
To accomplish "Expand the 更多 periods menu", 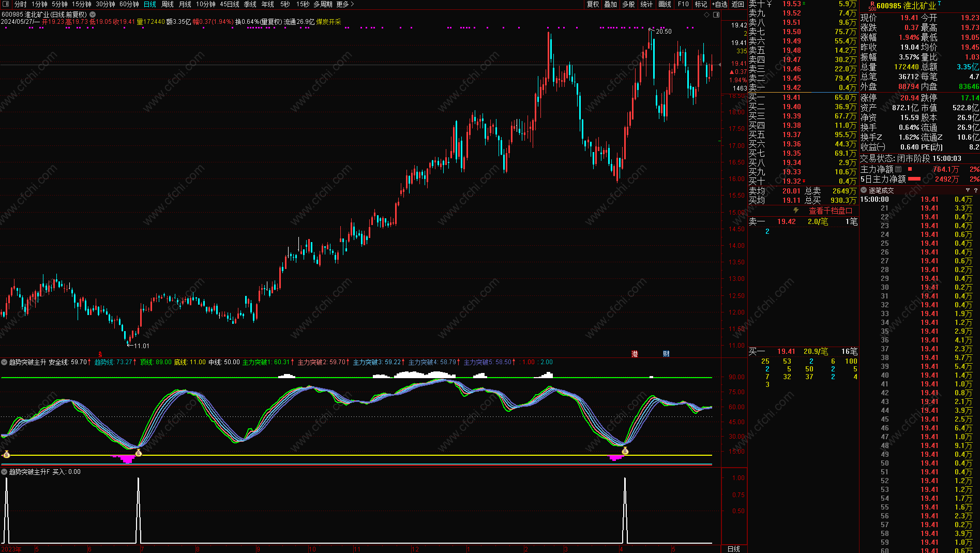I will click(x=345, y=4).
